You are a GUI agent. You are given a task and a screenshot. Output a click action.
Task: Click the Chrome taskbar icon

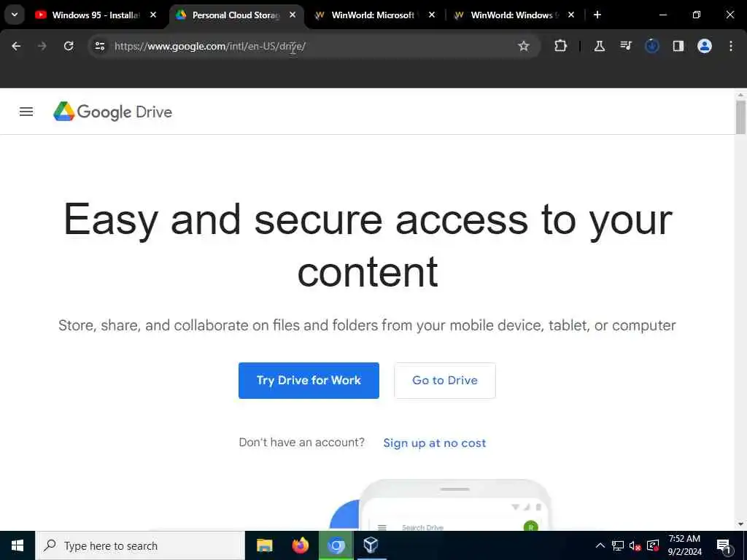pyautogui.click(x=336, y=545)
